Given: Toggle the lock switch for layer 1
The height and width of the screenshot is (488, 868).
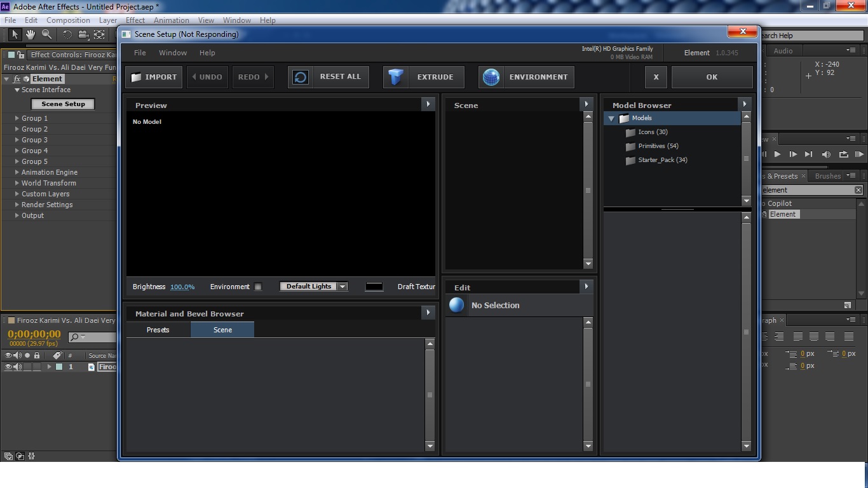Looking at the screenshot, I should click(37, 367).
